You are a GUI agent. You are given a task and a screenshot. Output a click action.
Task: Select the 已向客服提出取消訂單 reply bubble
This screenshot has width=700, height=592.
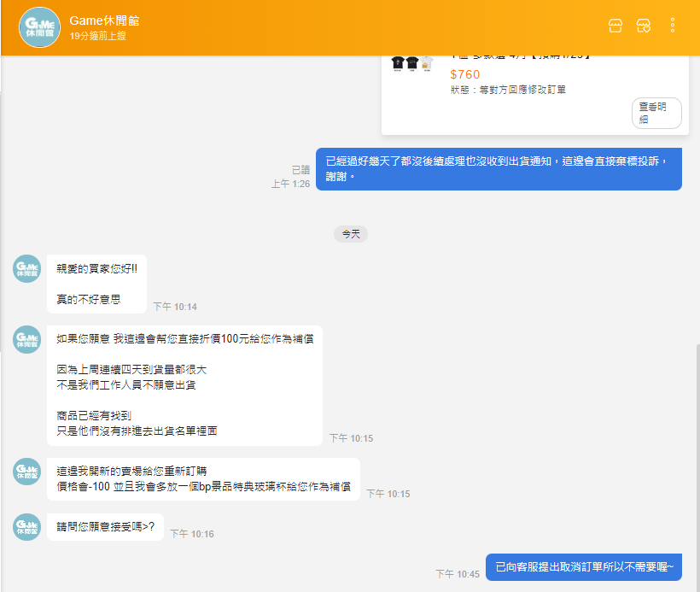(584, 567)
